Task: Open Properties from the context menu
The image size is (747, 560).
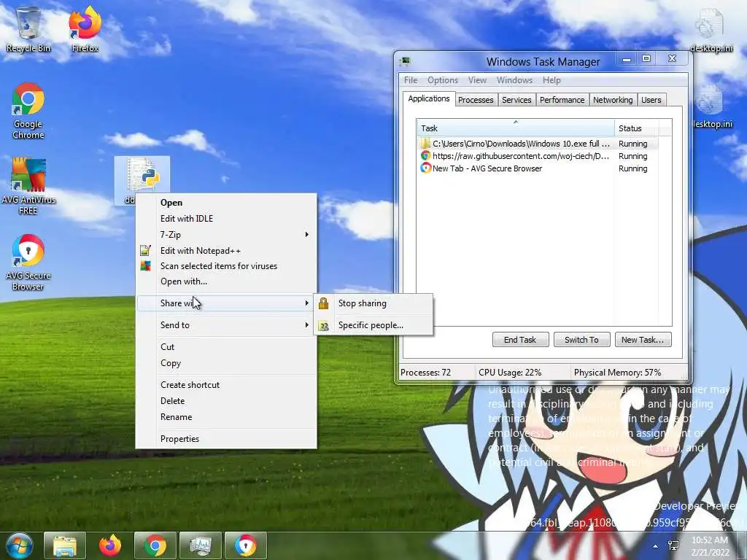Action: (226, 439)
